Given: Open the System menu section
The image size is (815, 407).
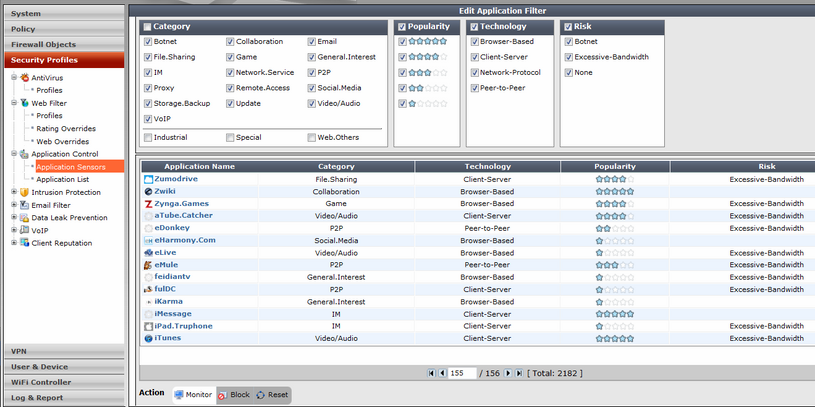Looking at the screenshot, I should (64, 14).
